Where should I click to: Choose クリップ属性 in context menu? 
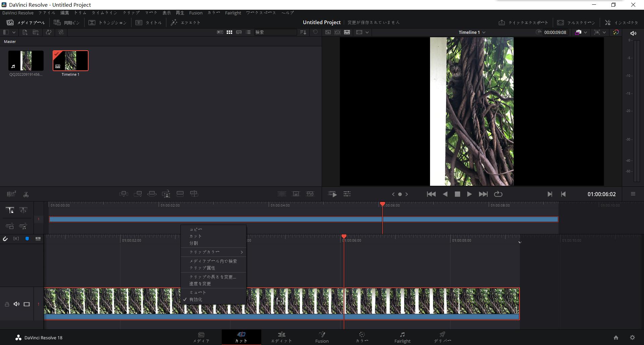pos(213,268)
